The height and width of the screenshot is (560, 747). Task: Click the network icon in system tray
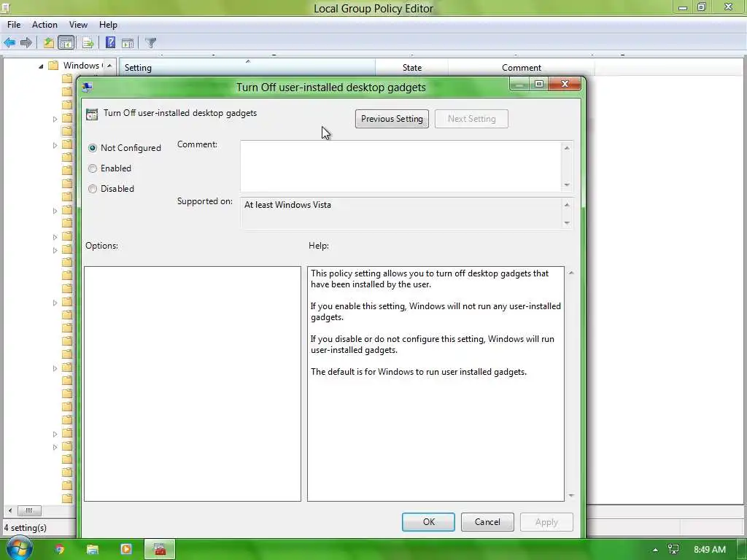click(673, 550)
